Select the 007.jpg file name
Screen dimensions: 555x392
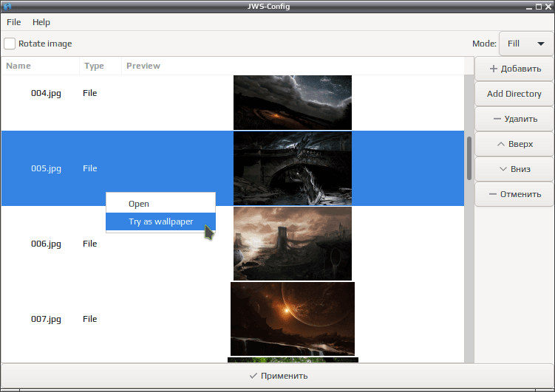(46, 319)
